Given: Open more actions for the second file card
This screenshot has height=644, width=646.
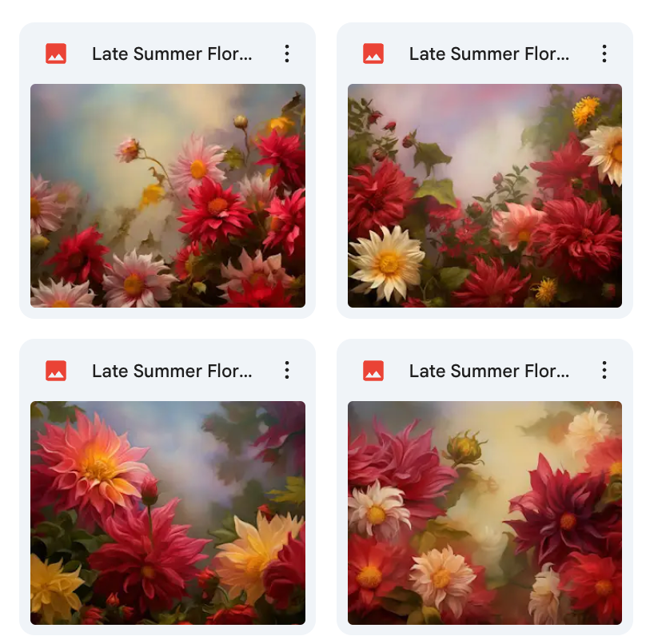Looking at the screenshot, I should [604, 54].
